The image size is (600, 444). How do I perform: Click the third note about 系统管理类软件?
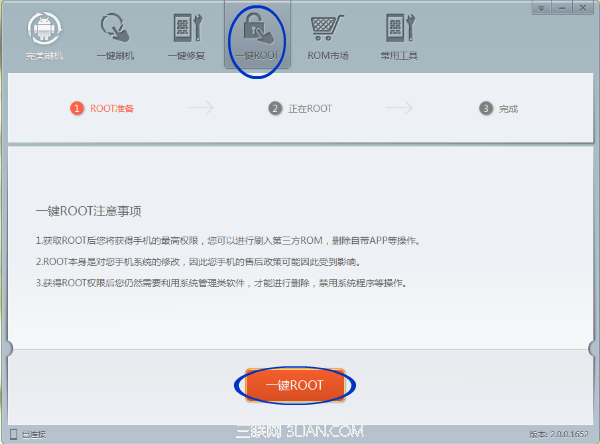(x=221, y=283)
